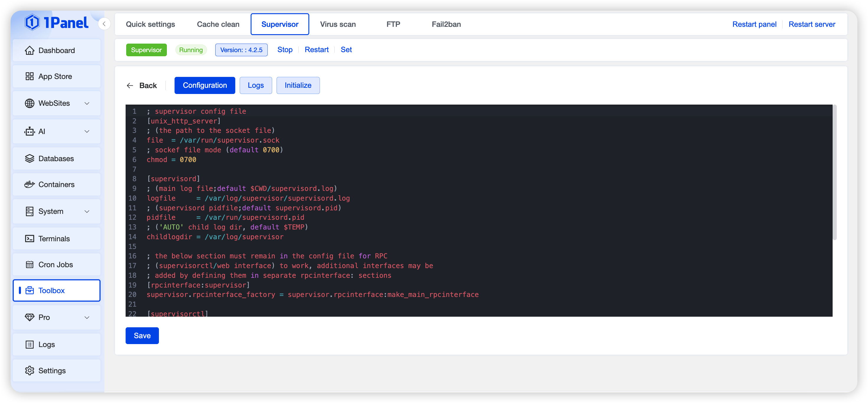Switch to the Virus scan tab
The image size is (868, 403).
click(x=338, y=24)
